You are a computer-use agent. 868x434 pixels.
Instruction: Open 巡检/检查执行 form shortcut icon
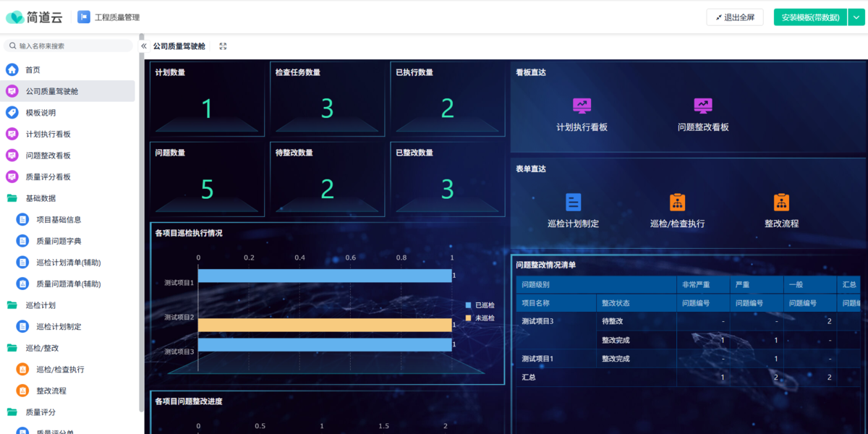[677, 203]
